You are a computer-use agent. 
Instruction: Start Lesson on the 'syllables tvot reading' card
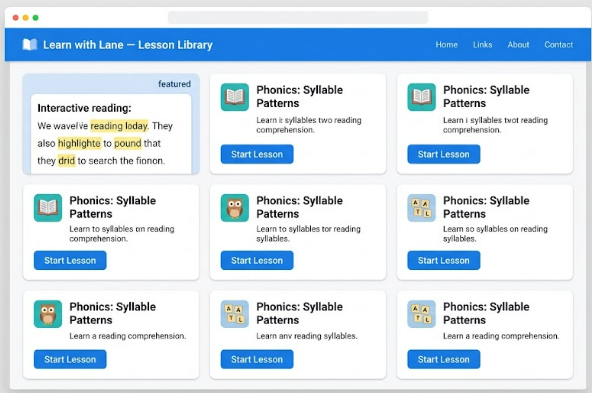click(444, 154)
